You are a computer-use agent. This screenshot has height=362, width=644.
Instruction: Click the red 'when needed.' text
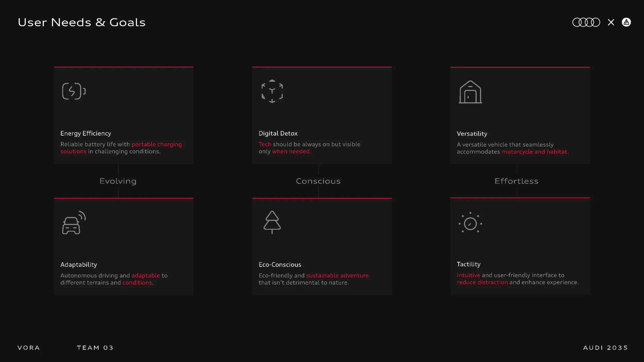point(292,152)
